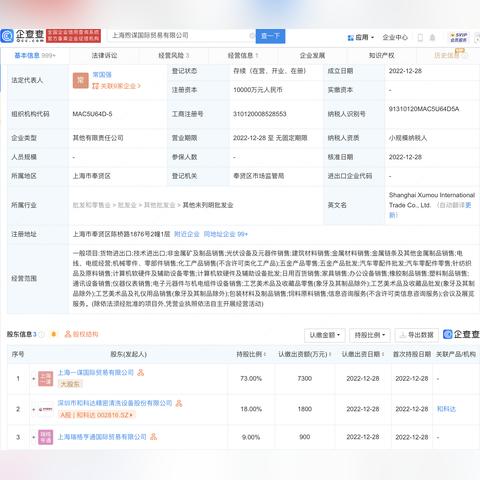Open the legal representative name link
The image size is (480, 480).
(102, 75)
